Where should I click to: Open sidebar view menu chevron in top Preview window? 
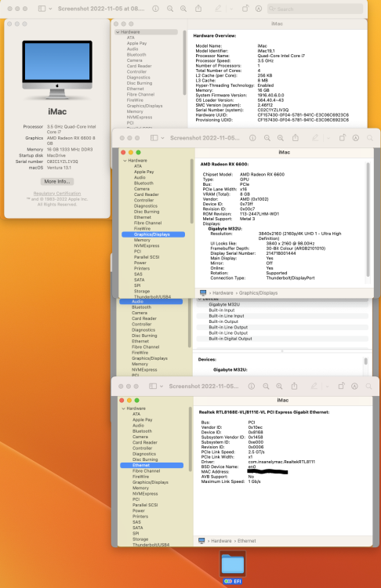(x=50, y=9)
